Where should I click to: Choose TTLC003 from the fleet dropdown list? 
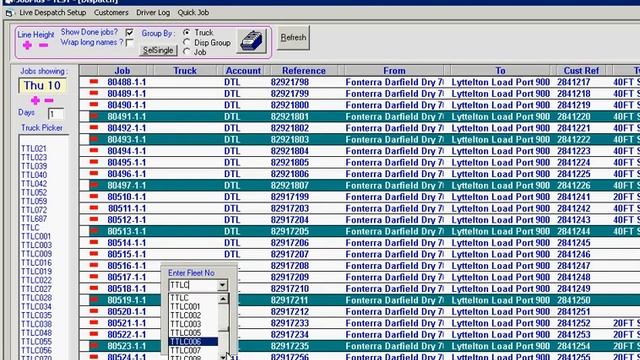click(x=185, y=324)
